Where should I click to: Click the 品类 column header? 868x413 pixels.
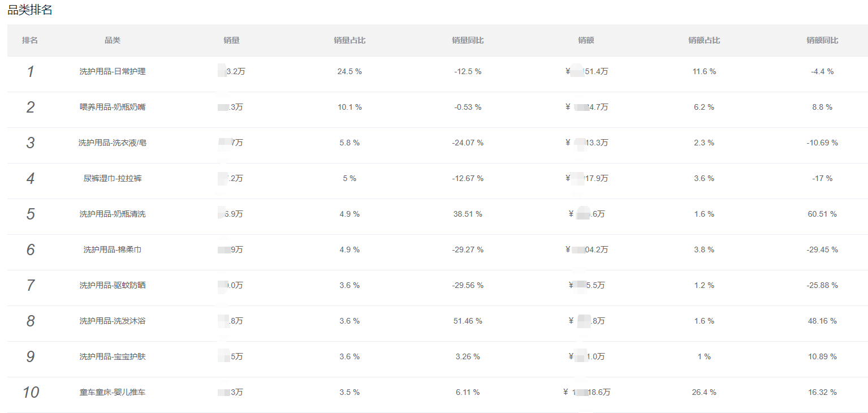[x=113, y=40]
